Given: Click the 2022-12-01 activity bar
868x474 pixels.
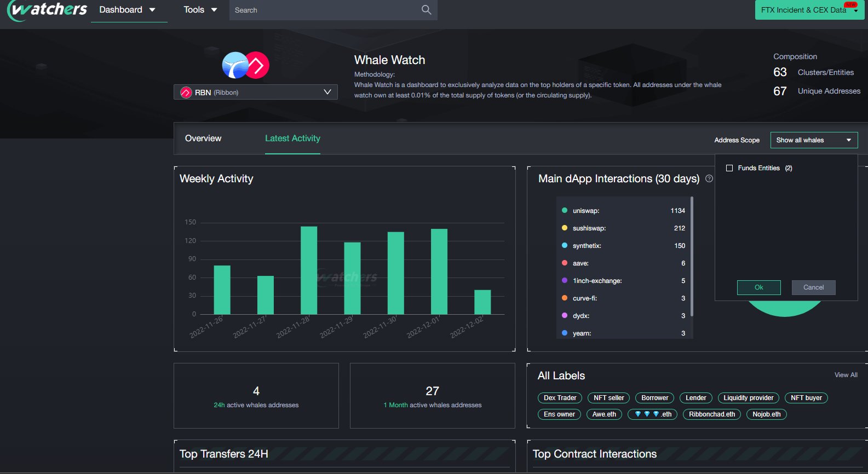Looking at the screenshot, I should pos(439,271).
